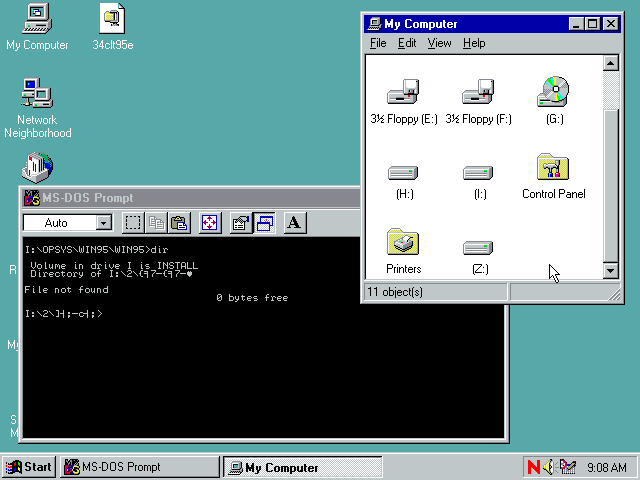Open the Help menu in My Computer

coord(474,43)
